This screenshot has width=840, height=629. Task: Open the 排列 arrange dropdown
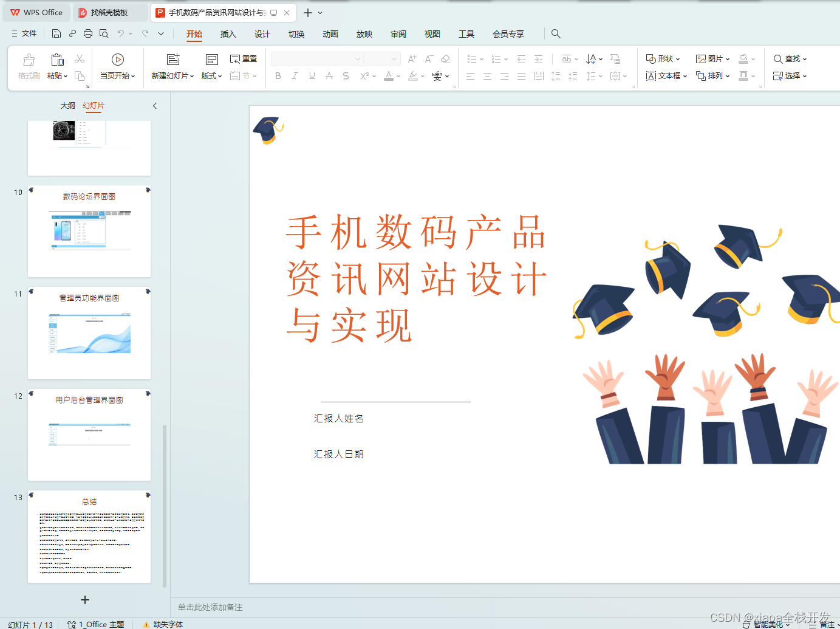[x=712, y=75]
